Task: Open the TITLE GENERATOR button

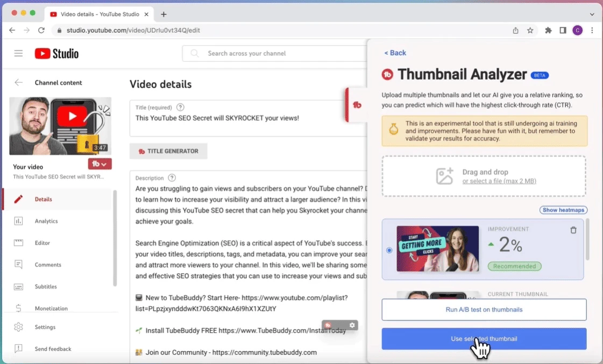Action: coord(168,152)
